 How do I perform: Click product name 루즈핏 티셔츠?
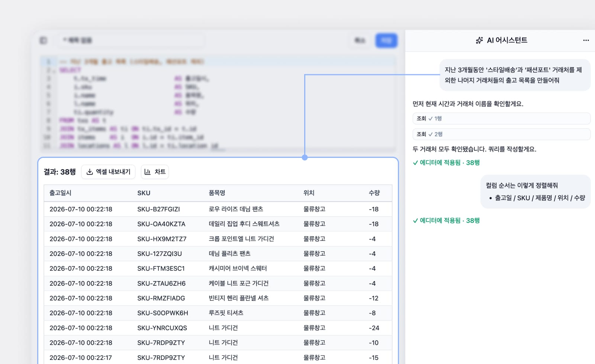point(226,313)
